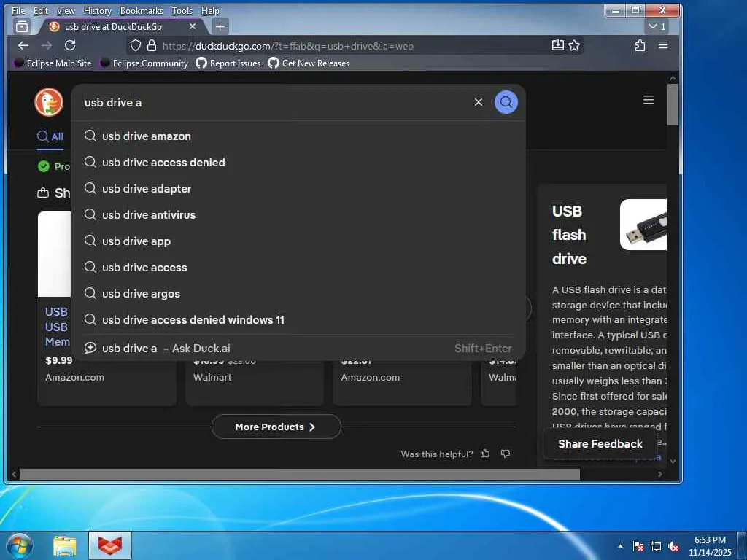747x560 pixels.
Task: Click into the search input 'usb drive a'
Action: 276,102
